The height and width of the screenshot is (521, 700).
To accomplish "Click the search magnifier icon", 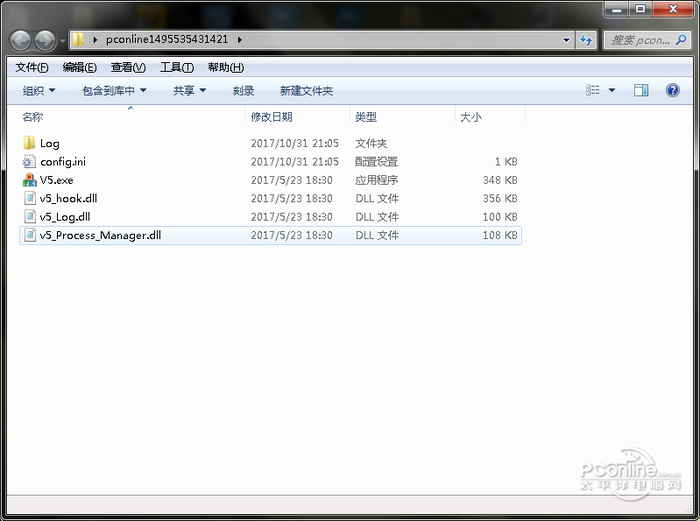I will (x=681, y=40).
